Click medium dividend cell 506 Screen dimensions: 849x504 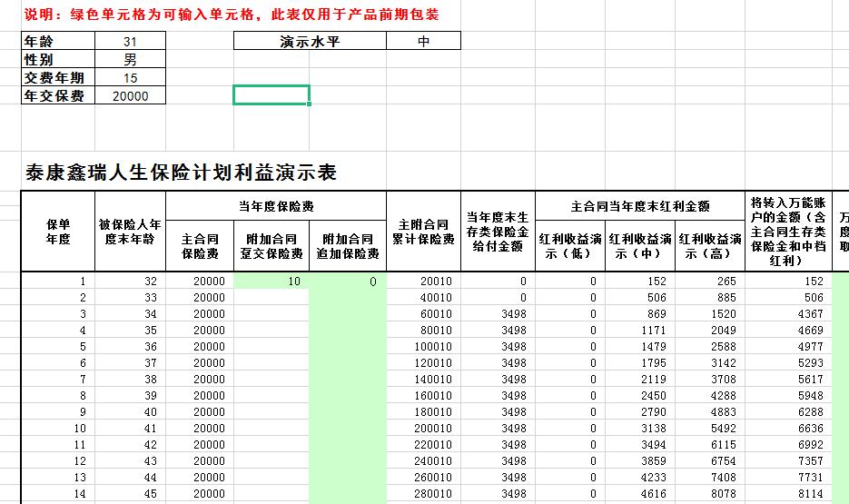pyautogui.click(x=640, y=297)
